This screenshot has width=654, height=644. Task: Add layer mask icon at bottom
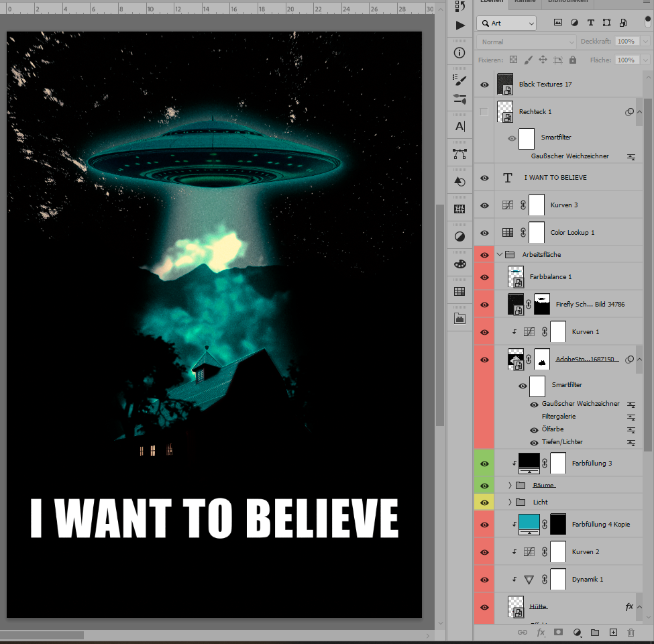pos(558,633)
